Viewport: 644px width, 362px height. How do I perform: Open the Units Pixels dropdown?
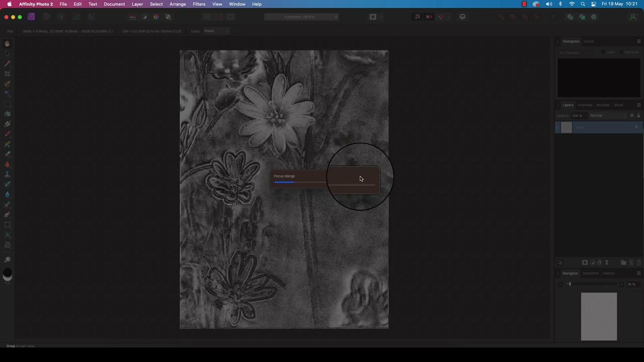coord(216,31)
